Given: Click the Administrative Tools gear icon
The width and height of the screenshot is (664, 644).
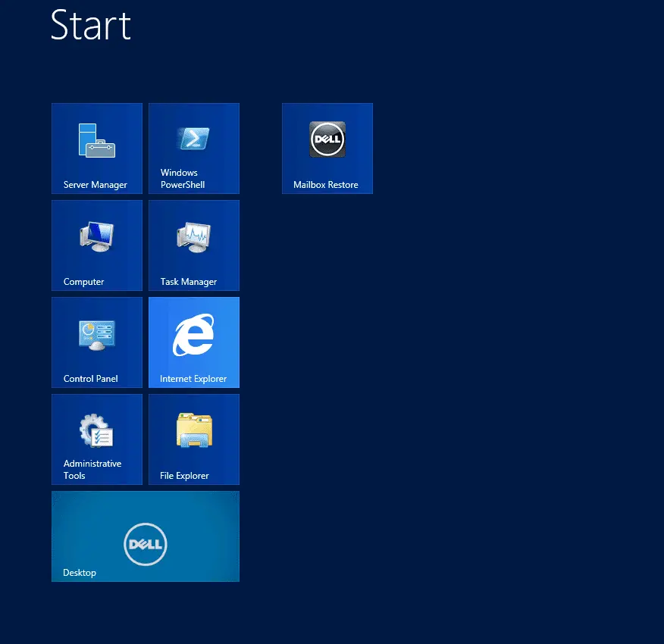Looking at the screenshot, I should tap(97, 430).
